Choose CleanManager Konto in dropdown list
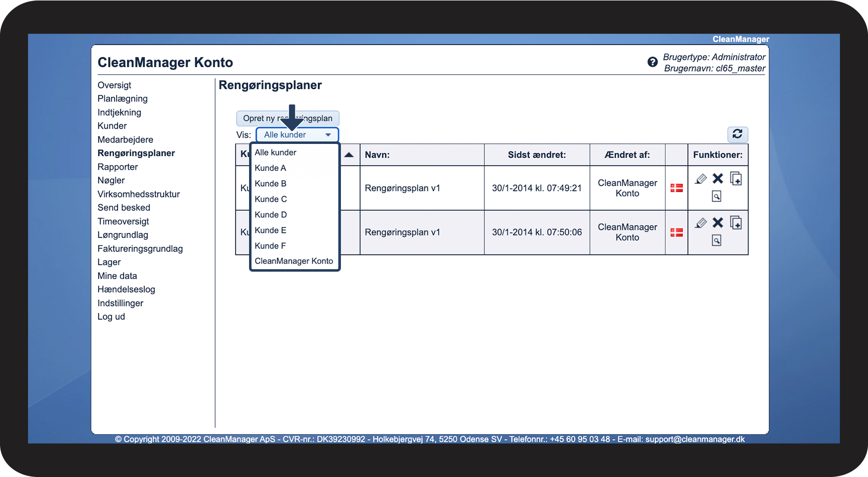Screen dimensions: 868x477 point(295,261)
